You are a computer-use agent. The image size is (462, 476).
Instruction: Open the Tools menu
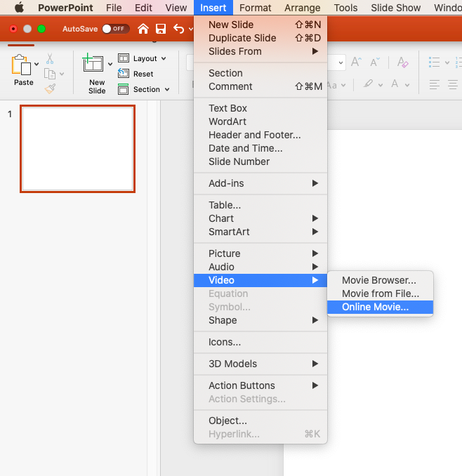pos(345,8)
